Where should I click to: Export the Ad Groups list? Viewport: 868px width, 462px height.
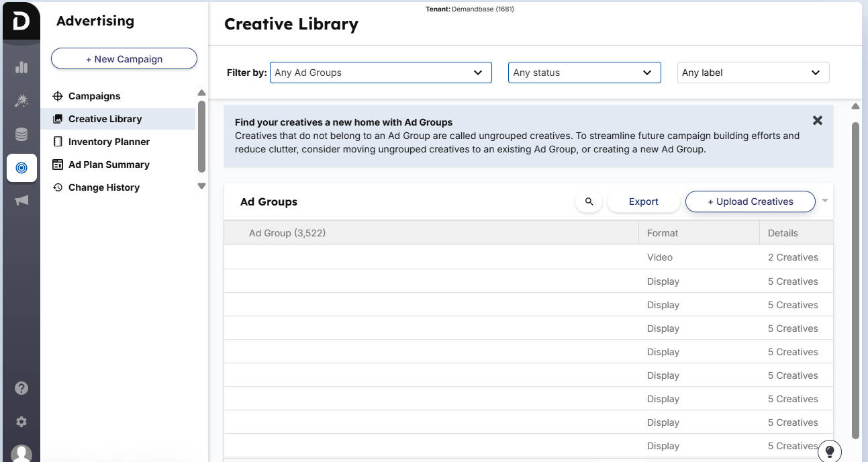(x=643, y=201)
